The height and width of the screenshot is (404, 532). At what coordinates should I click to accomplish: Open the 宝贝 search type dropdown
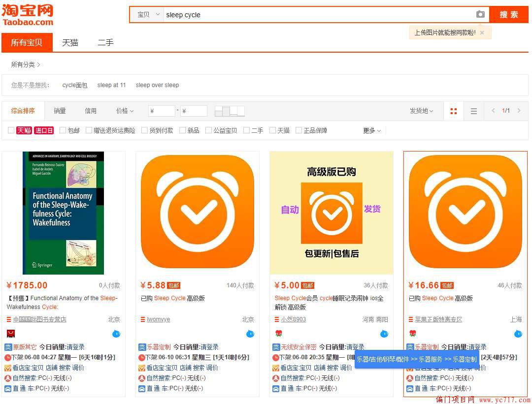[x=148, y=15]
